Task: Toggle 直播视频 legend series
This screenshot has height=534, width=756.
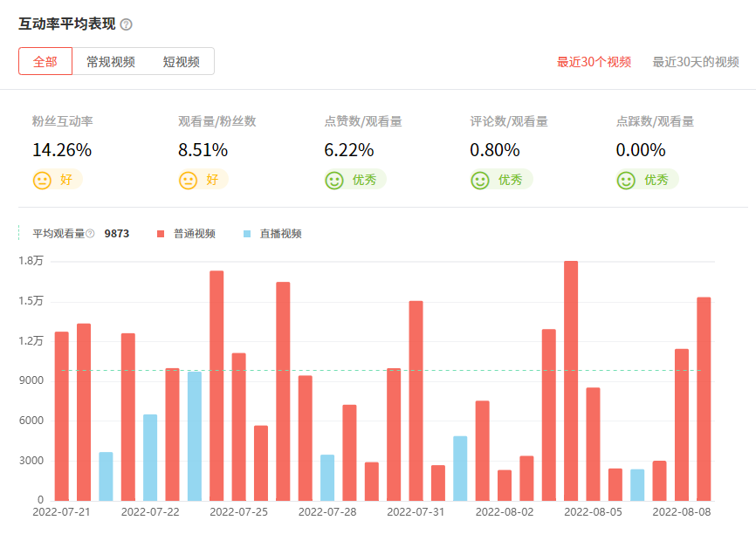Action: point(280,234)
